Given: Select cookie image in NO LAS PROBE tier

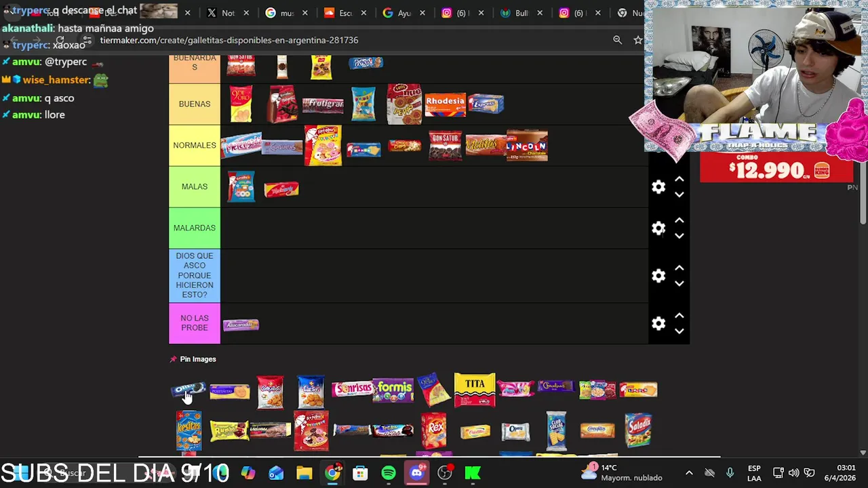Looking at the screenshot, I should [241, 325].
